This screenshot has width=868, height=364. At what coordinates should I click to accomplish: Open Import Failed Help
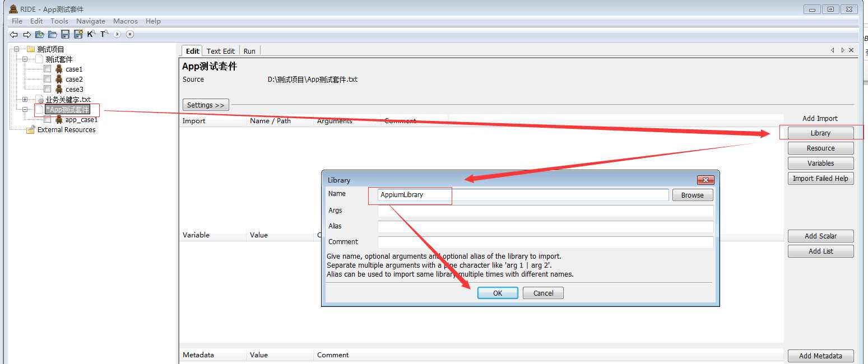point(820,179)
